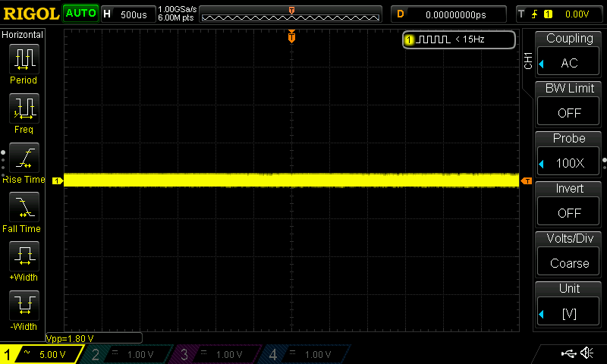Image resolution: width=607 pixels, height=364 pixels.
Task: Click the trigger source channel 1 badge
Action: coord(548,14)
